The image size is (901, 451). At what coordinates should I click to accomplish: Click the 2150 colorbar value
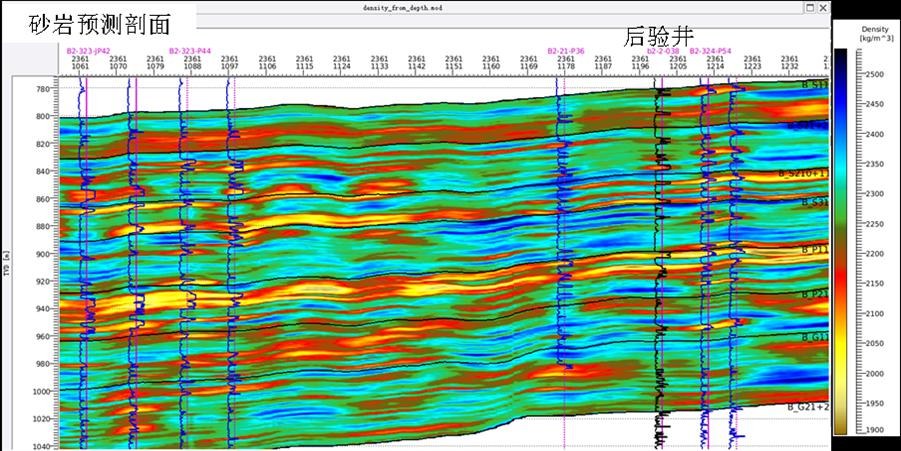[876, 284]
